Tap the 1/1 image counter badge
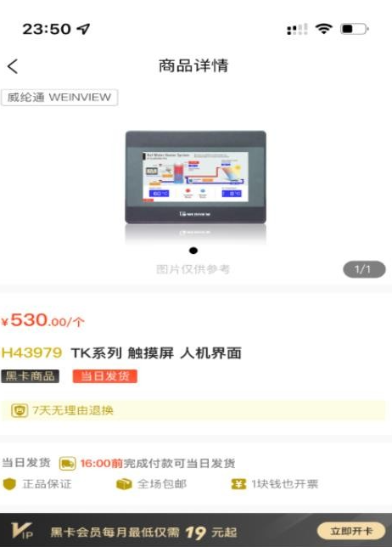Screen dimensions: 392x547 coord(364,269)
